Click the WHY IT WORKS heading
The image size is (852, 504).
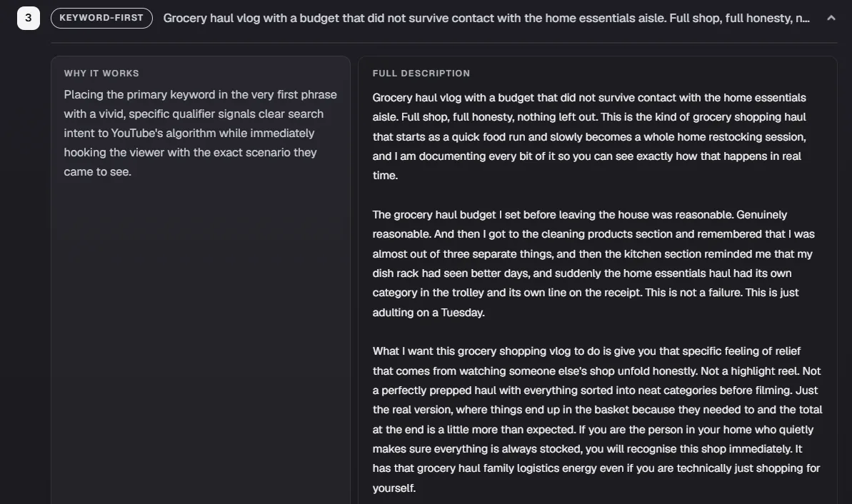101,74
